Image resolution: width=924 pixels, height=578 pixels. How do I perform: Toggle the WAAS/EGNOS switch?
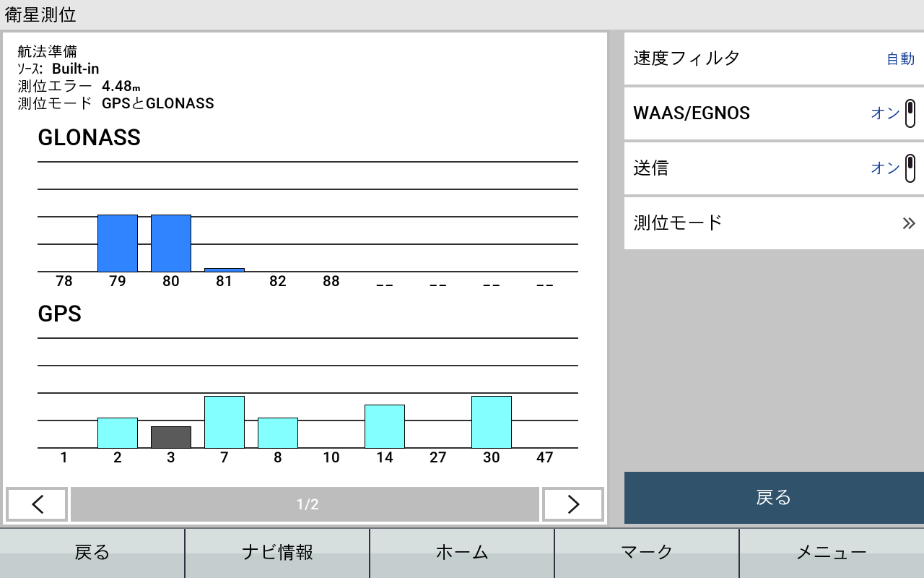tap(910, 113)
